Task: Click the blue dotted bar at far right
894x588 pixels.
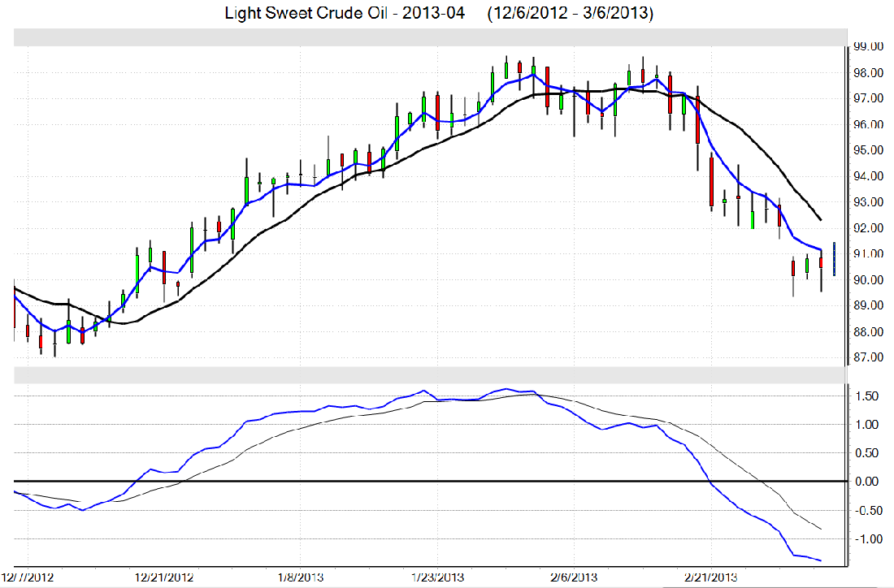Action: pos(834,253)
